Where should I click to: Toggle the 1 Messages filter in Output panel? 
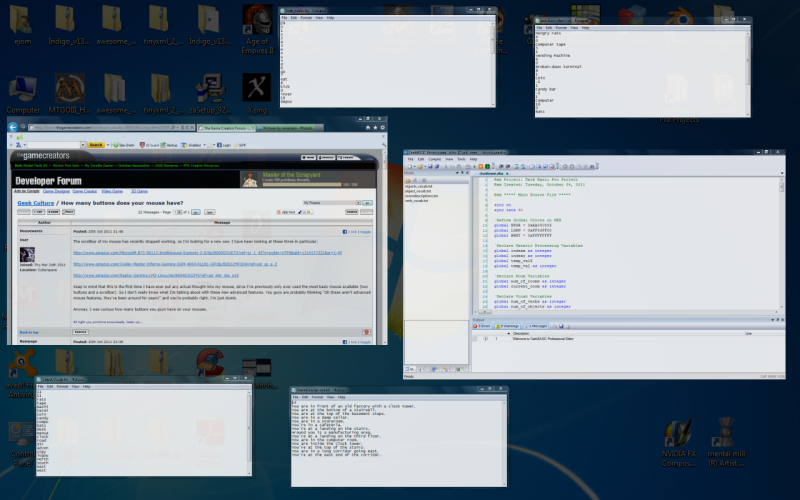[536, 326]
